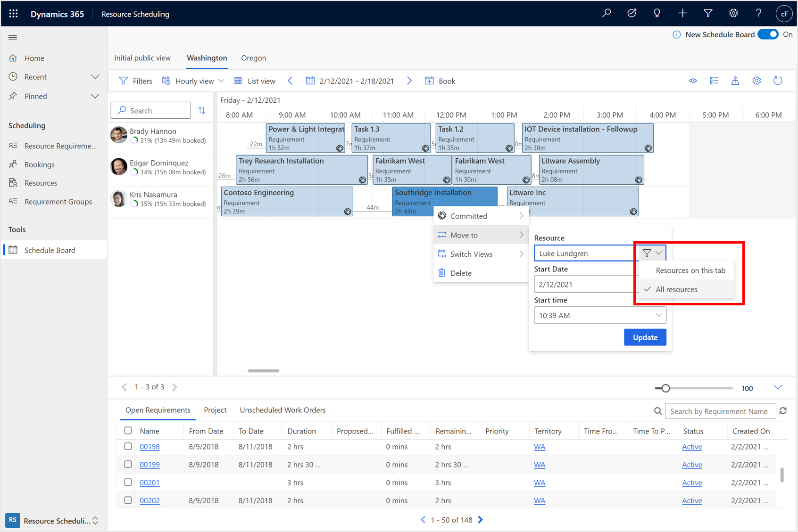Switch to the Oregon tab
Image resolution: width=798 pixels, height=532 pixels.
(x=254, y=58)
